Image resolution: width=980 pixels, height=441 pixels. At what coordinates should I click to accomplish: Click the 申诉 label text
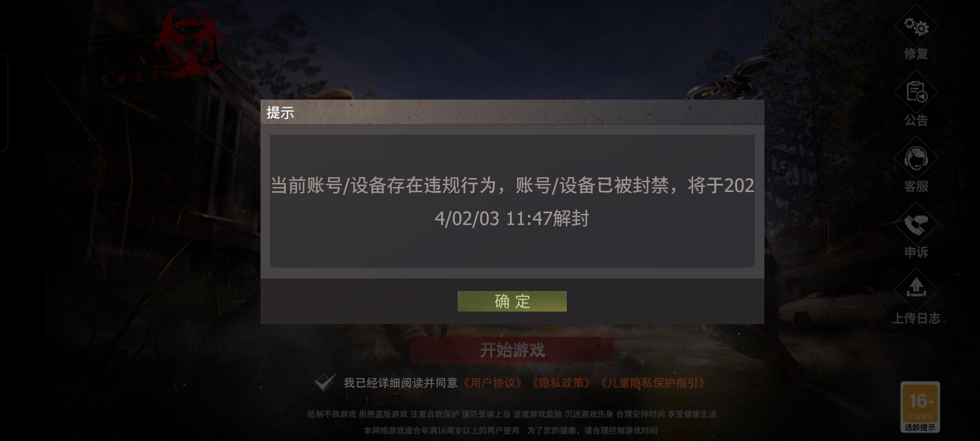coord(916,252)
